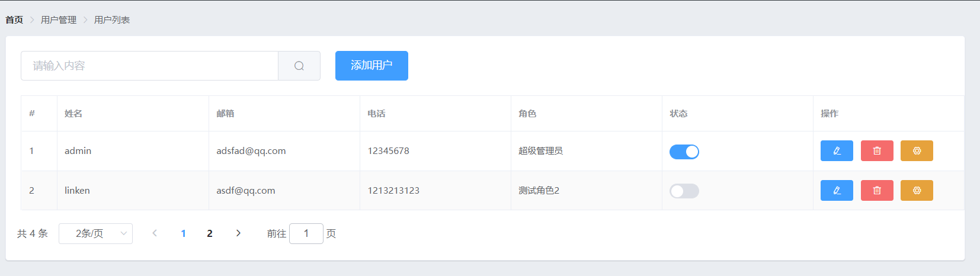The height and width of the screenshot is (276, 980).
Task: Click the 添加用户 button
Action: click(x=371, y=66)
